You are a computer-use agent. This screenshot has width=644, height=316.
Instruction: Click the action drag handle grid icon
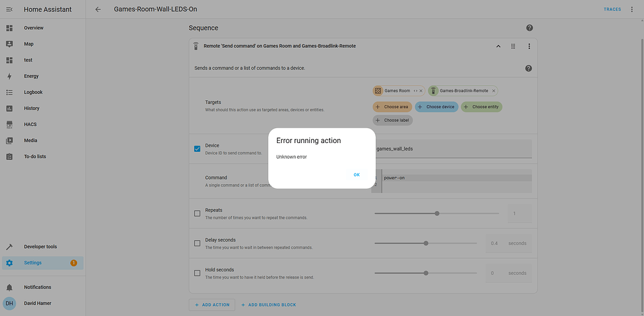[513, 46]
